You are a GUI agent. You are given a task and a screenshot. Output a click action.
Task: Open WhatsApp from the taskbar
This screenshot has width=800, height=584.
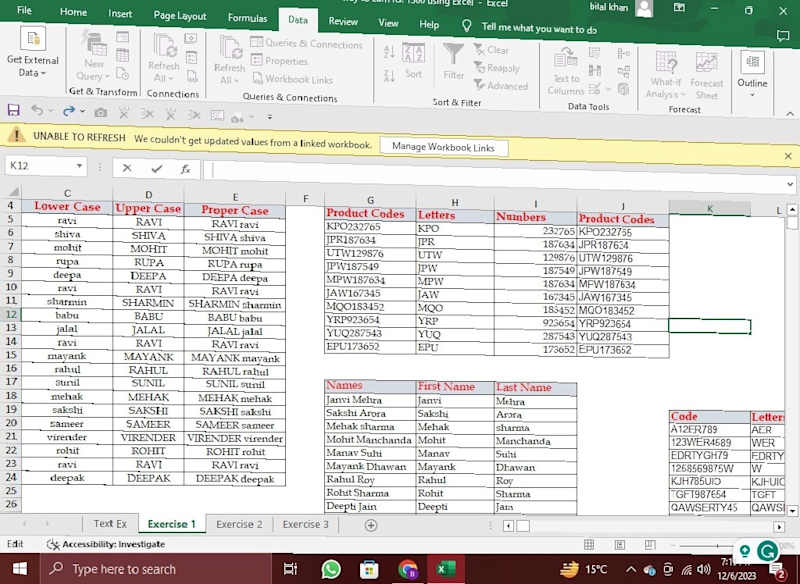[331, 569]
